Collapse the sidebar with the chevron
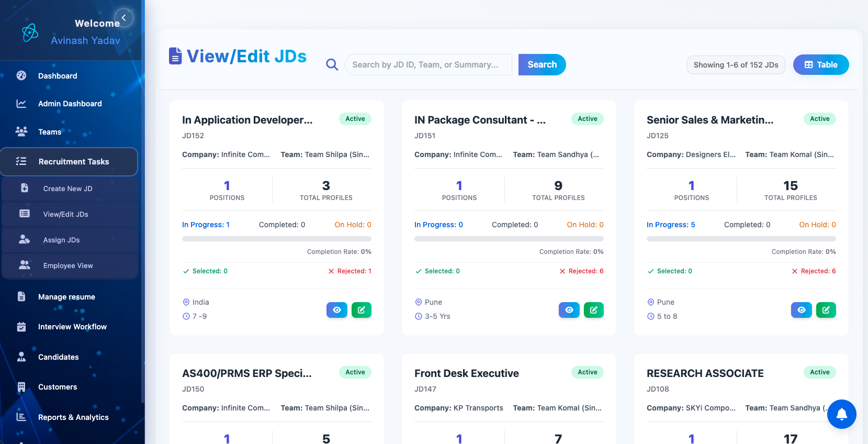The image size is (868, 444). click(124, 18)
